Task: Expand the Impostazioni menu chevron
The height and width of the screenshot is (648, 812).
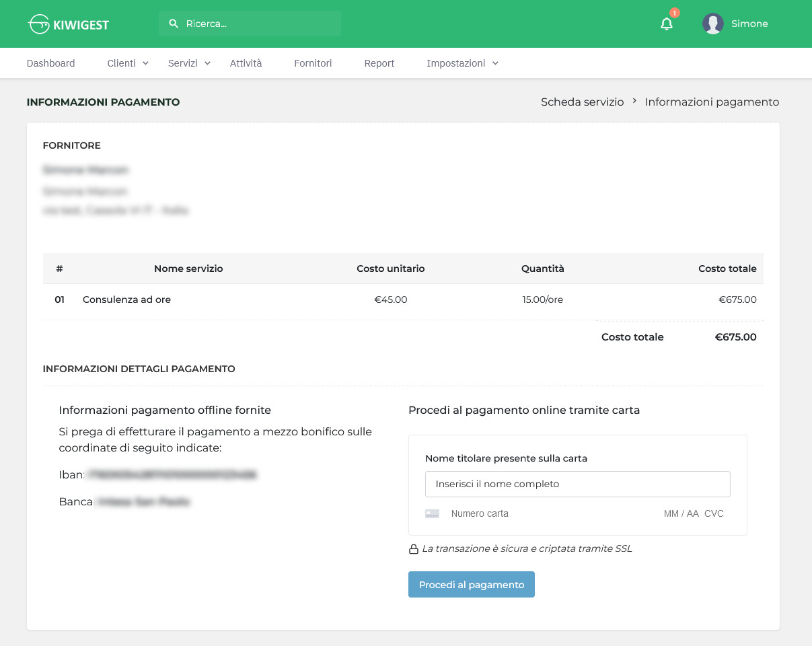Action: pos(495,63)
